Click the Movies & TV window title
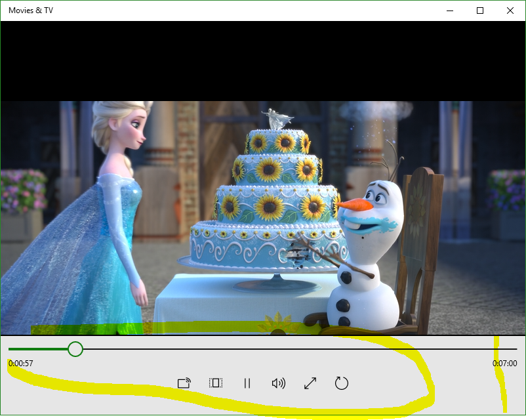This screenshot has height=420, width=526. 31,10
